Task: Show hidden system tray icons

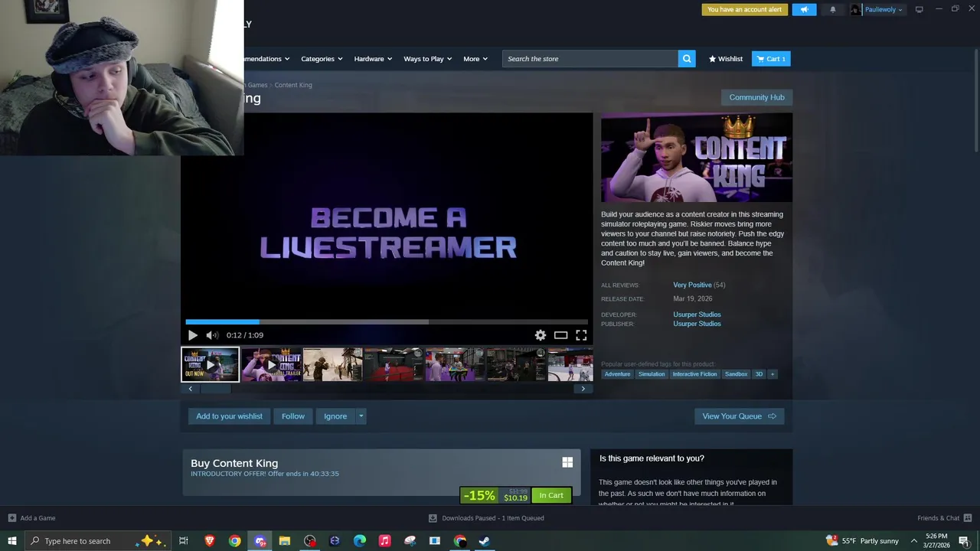Action: tap(913, 541)
